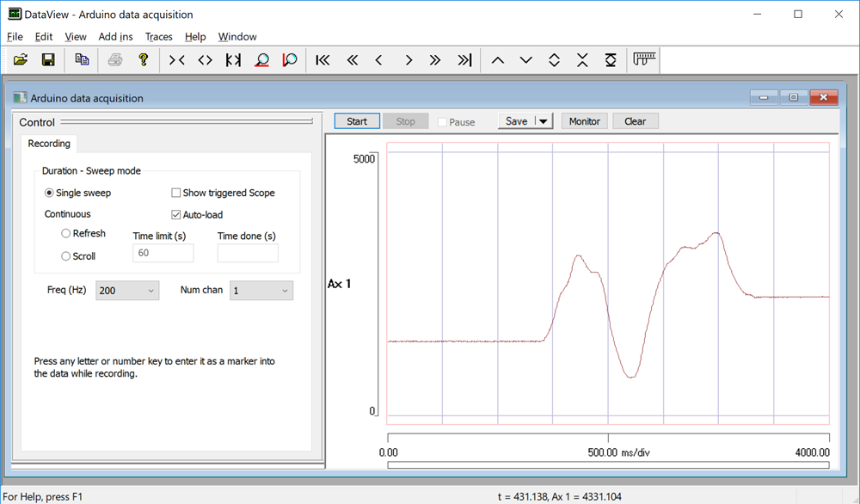860x504 pixels.
Task: Jump to end with the >>| icon
Action: tap(464, 60)
